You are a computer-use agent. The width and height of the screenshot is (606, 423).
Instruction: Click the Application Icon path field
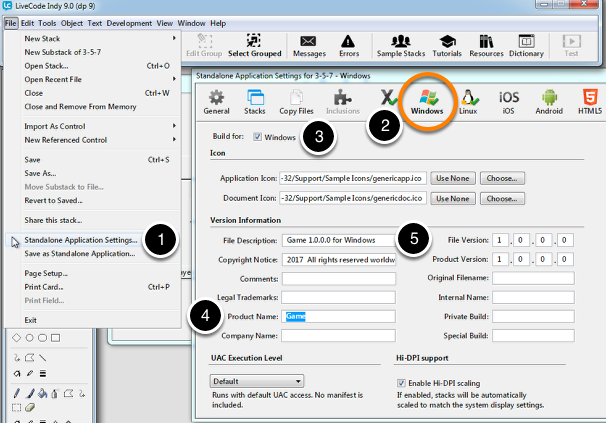pyautogui.click(x=353, y=178)
